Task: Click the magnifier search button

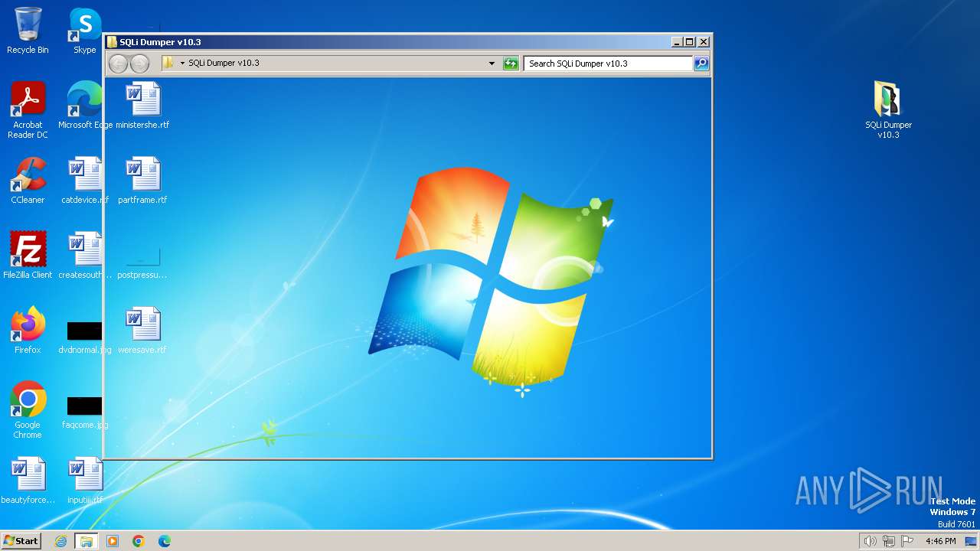Action: point(701,64)
